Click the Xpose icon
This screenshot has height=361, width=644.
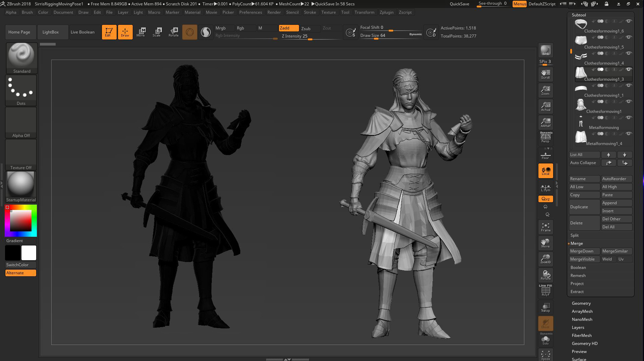545,355
